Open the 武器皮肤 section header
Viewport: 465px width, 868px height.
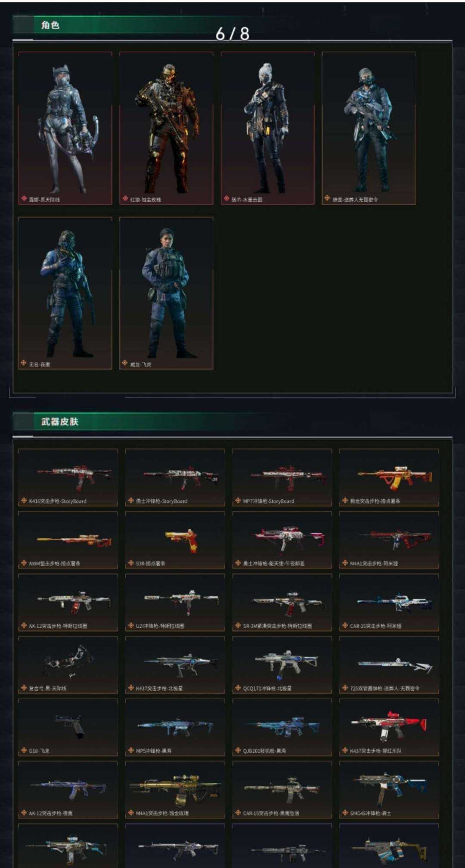click(x=60, y=422)
